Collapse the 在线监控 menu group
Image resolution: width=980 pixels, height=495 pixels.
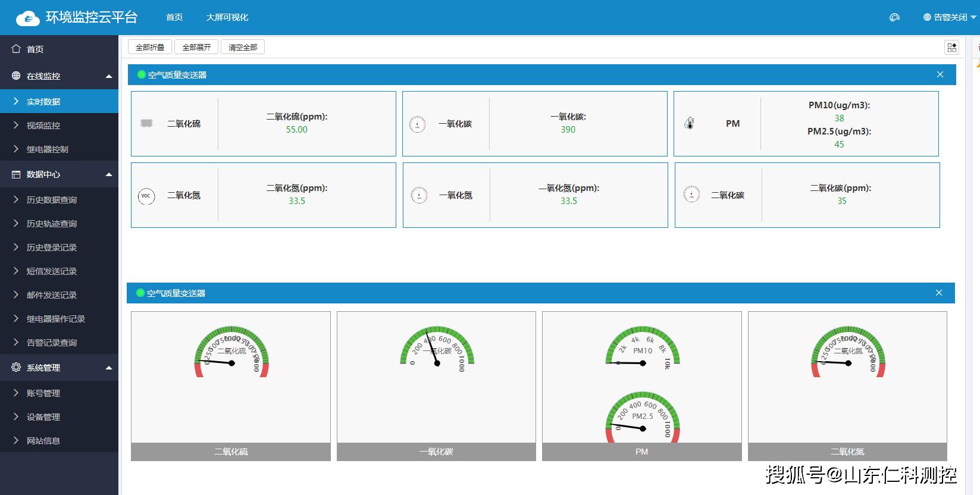point(109,76)
